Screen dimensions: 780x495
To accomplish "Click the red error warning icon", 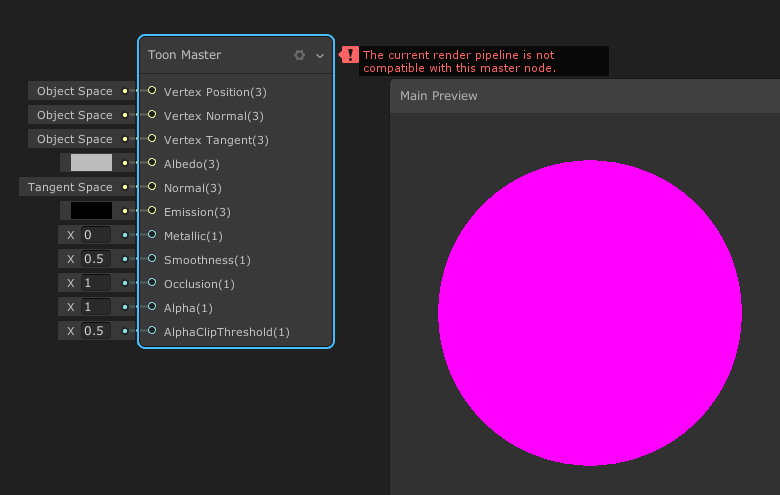I will (350, 55).
